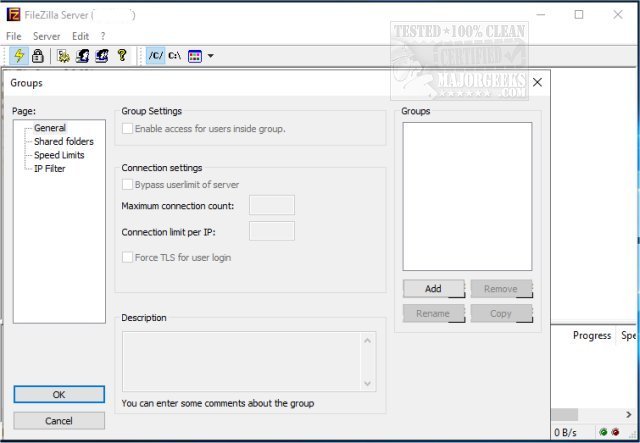Click the horizontal scrollbar right arrow
Screen dimensions: 640x443
pyautogui.click(x=629, y=414)
